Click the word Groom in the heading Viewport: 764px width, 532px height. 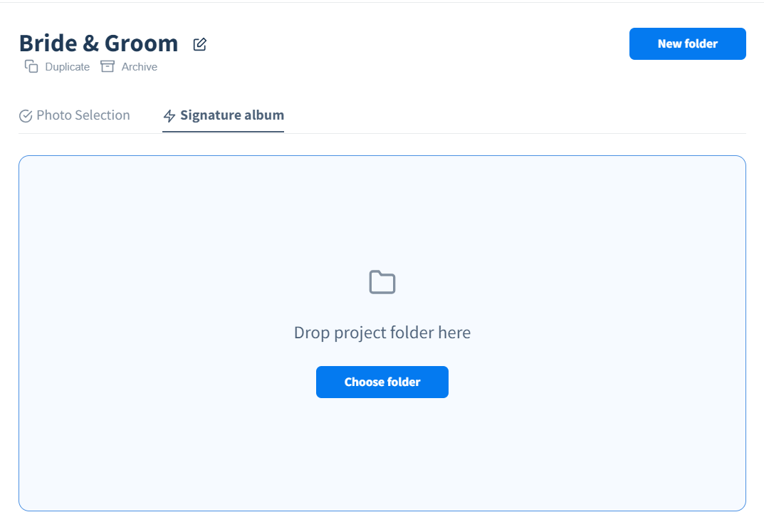pyautogui.click(x=141, y=43)
